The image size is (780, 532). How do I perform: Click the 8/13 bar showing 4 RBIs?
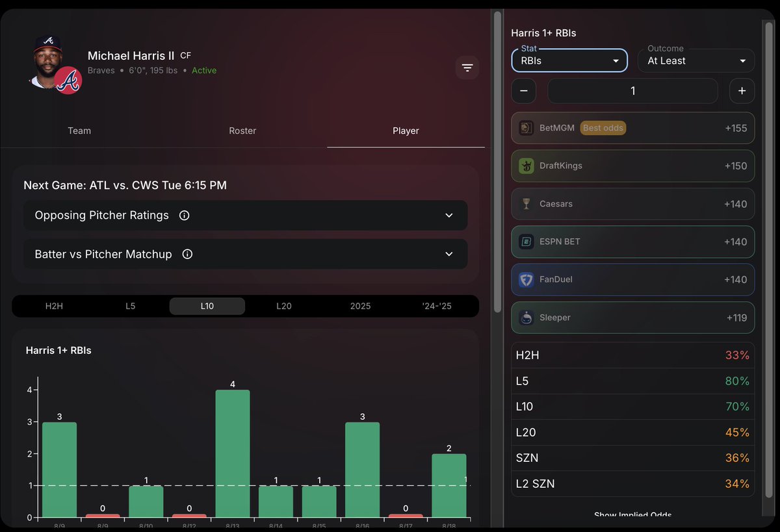(x=233, y=453)
